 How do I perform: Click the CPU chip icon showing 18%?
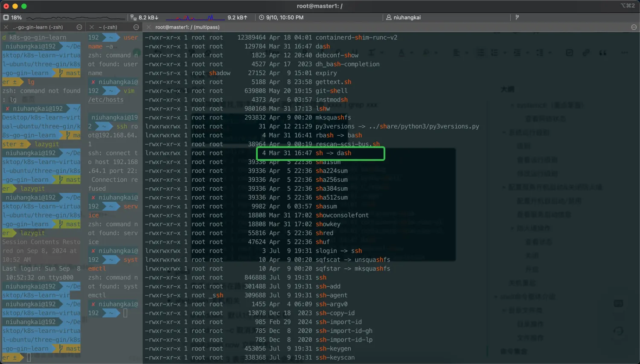coord(6,17)
